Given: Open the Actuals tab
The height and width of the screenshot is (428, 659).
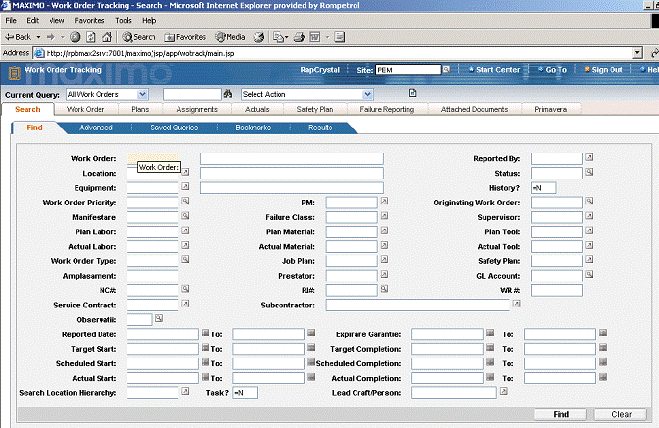Looking at the screenshot, I should point(257,109).
